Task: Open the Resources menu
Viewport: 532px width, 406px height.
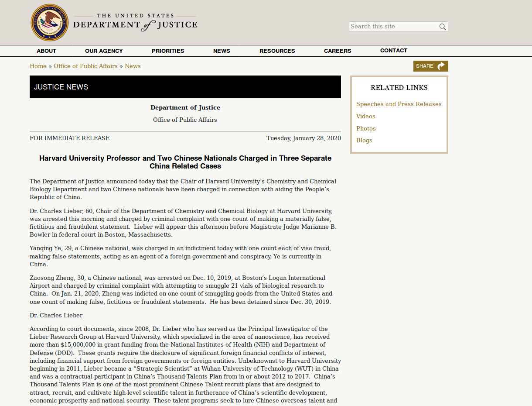Action: pyautogui.click(x=277, y=51)
